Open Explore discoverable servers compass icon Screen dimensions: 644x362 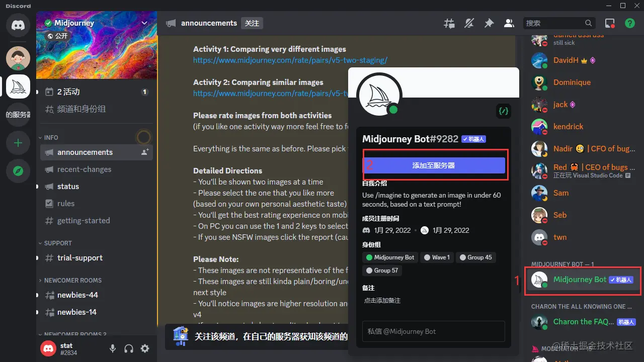(18, 171)
